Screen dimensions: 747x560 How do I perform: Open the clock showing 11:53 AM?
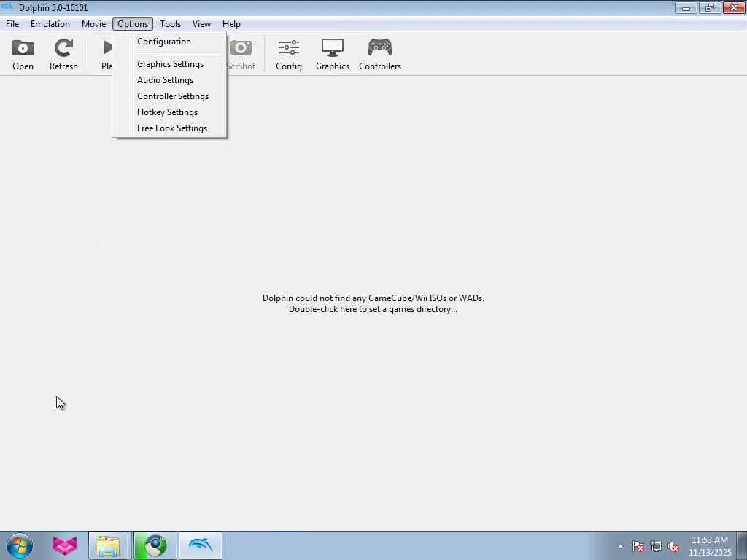[x=710, y=546]
